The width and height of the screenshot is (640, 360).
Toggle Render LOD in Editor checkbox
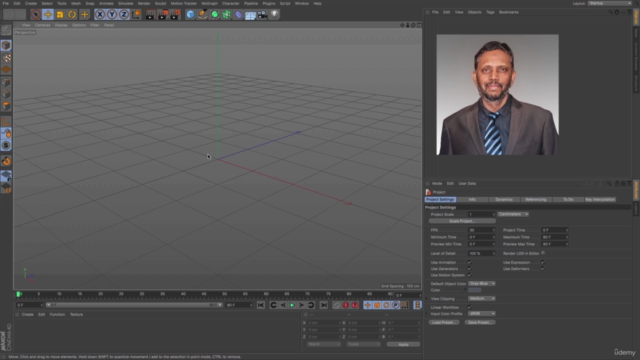[x=543, y=253]
